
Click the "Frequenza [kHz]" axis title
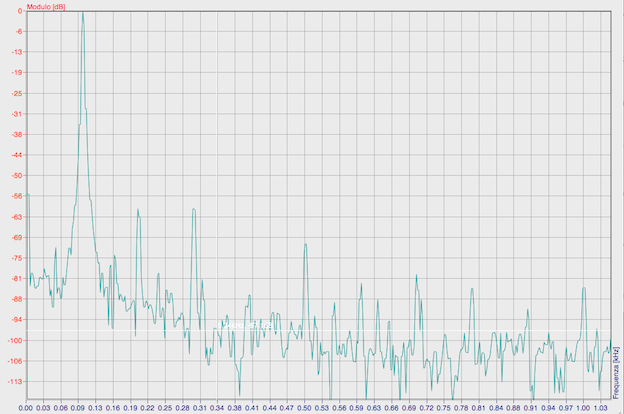click(616, 373)
